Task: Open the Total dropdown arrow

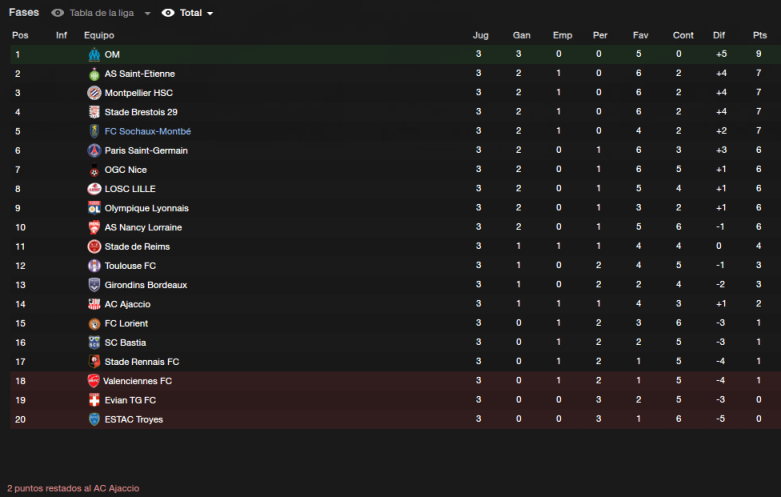Action: pos(210,13)
